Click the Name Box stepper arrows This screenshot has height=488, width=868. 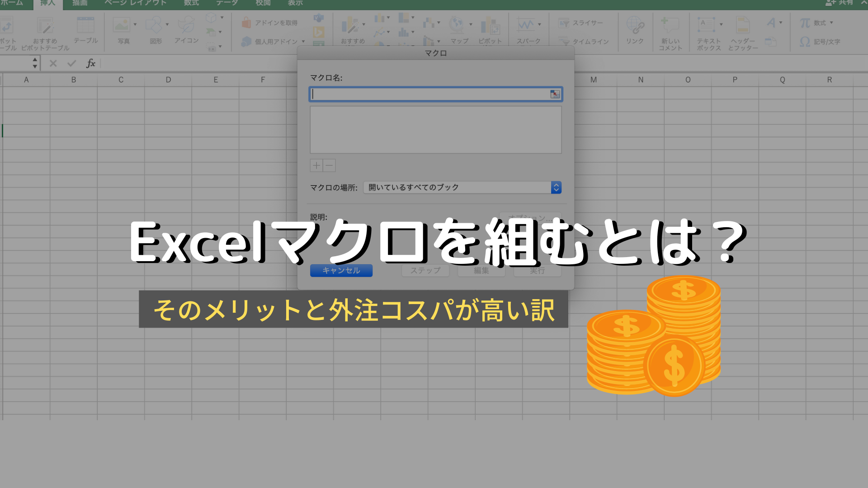point(35,63)
